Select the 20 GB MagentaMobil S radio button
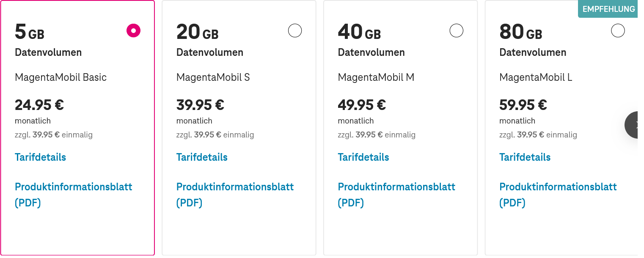Screen dimensions: 644x258 click(295, 30)
